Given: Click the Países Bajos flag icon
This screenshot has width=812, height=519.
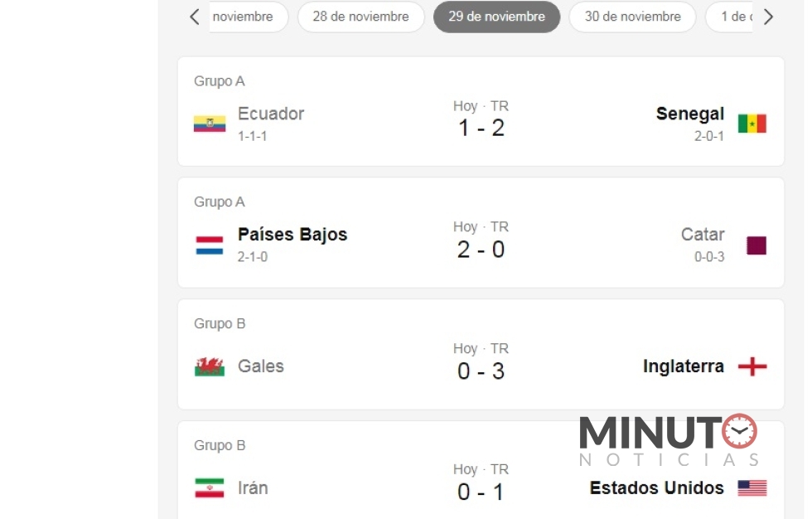Looking at the screenshot, I should tap(210, 245).
